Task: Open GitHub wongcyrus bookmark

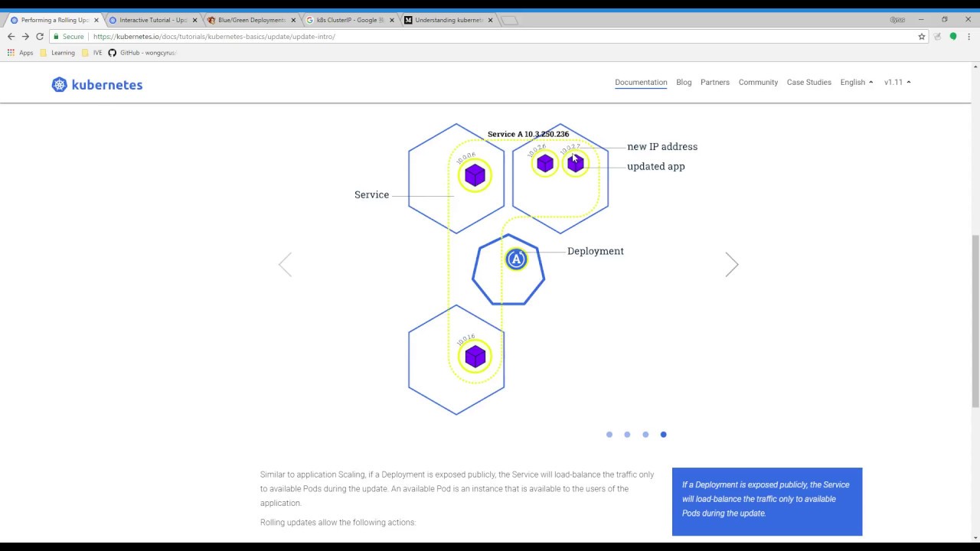Action: [x=142, y=53]
